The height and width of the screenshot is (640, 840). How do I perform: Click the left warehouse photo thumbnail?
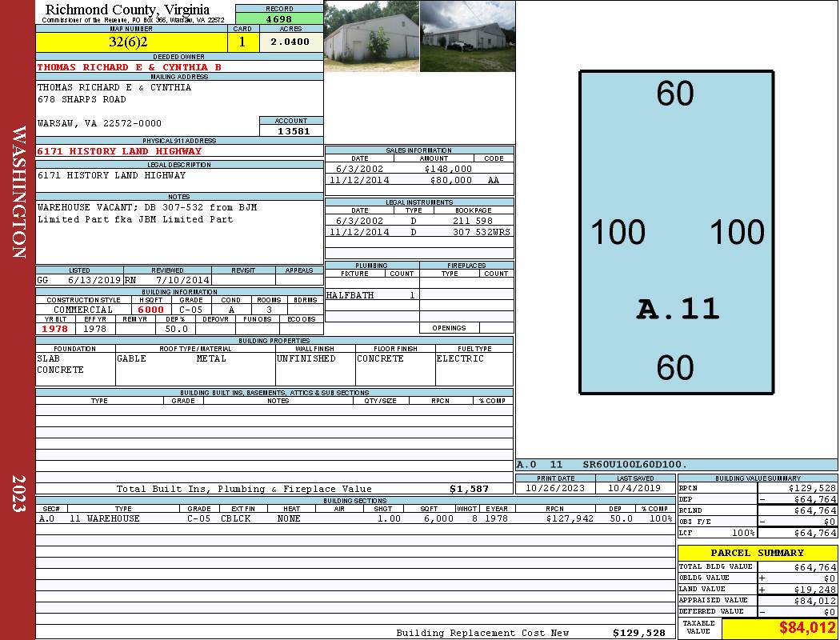[371, 36]
